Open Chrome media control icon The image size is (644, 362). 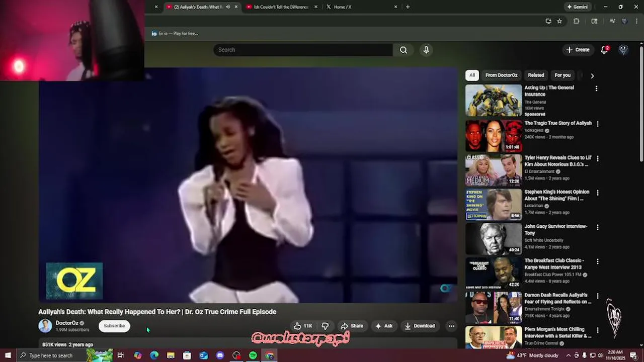pos(612,21)
